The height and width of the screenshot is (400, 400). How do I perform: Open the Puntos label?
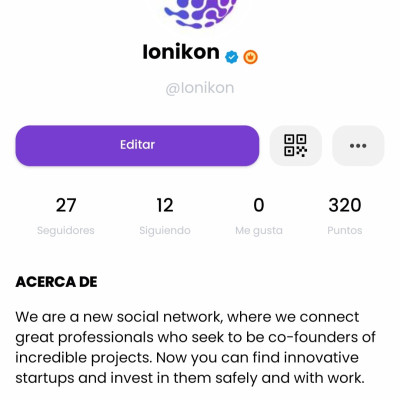(345, 230)
